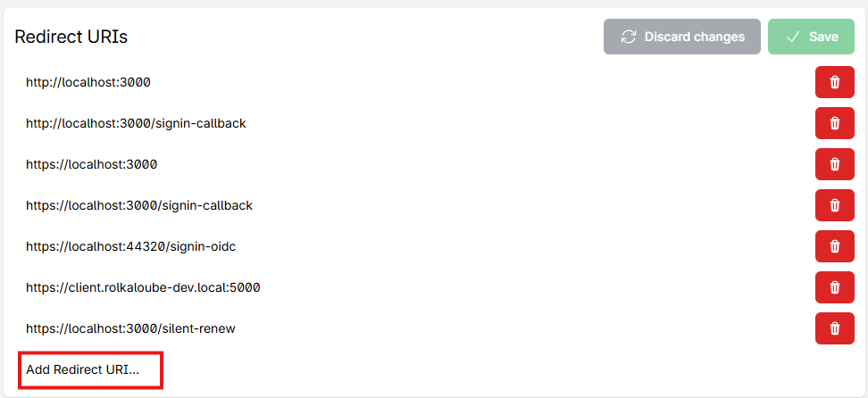The height and width of the screenshot is (398, 868).
Task: Click the Discard changes button
Action: tap(682, 37)
